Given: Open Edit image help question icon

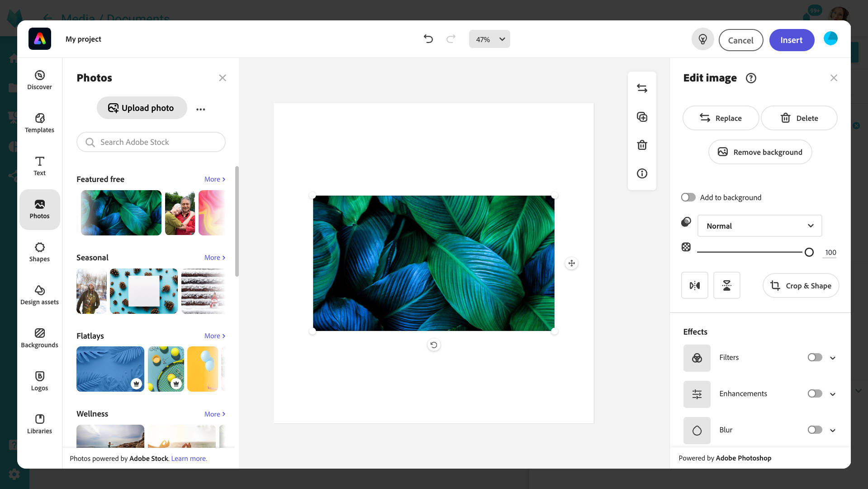Looking at the screenshot, I should tap(751, 78).
